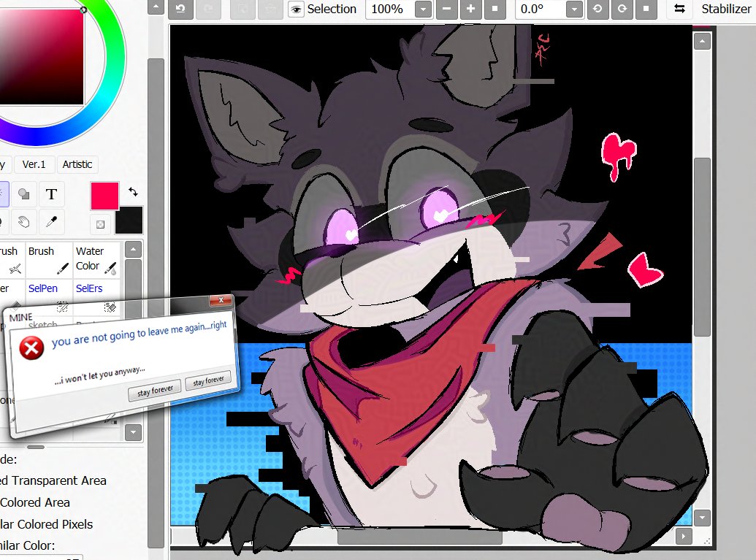756x560 pixels.
Task: Select the Transparent Area detection option
Action: (53, 480)
